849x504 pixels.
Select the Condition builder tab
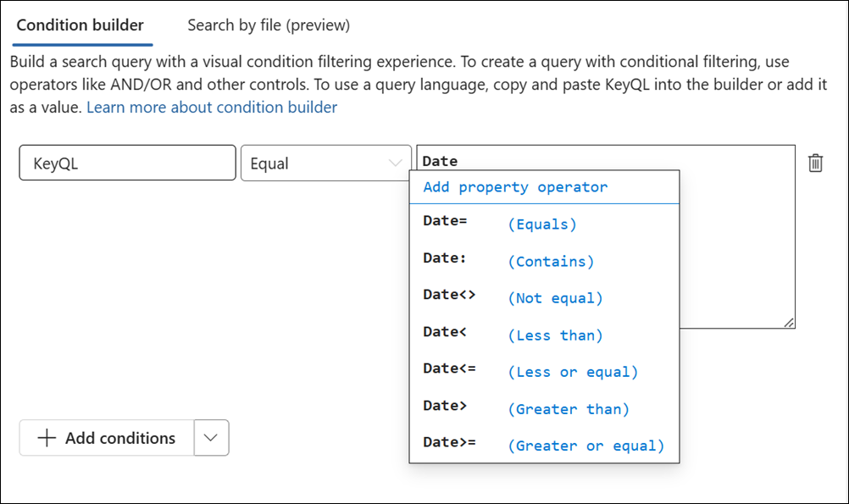[x=80, y=25]
